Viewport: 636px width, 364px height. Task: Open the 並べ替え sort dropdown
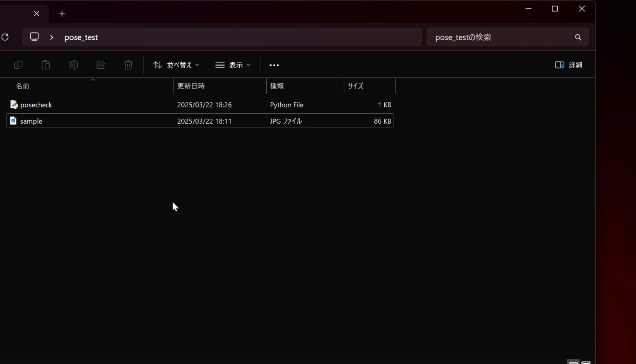point(176,65)
